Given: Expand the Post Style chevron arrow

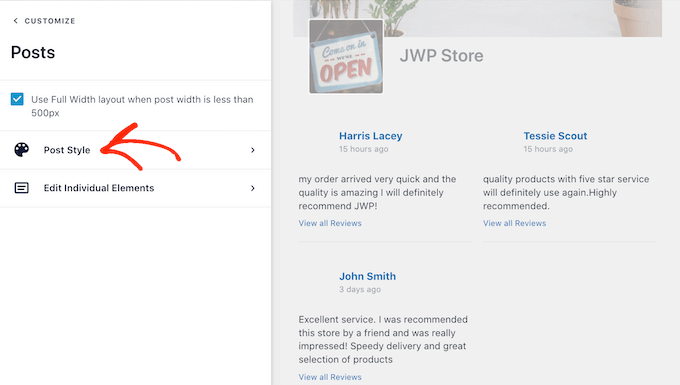Looking at the screenshot, I should click(253, 150).
